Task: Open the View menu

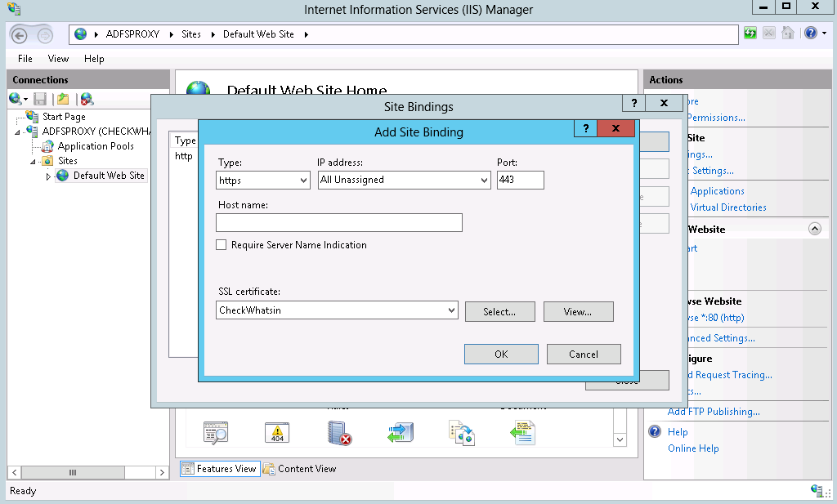Action: (58, 59)
